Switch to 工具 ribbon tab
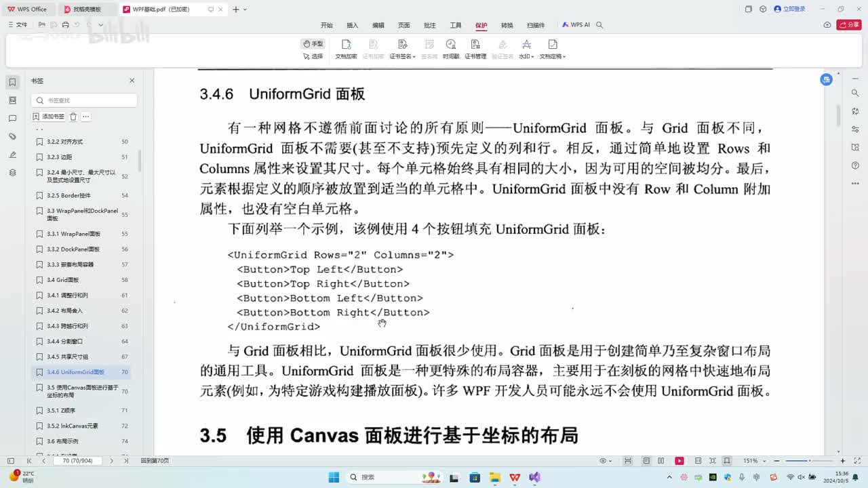This screenshot has width=868, height=488. [x=456, y=25]
